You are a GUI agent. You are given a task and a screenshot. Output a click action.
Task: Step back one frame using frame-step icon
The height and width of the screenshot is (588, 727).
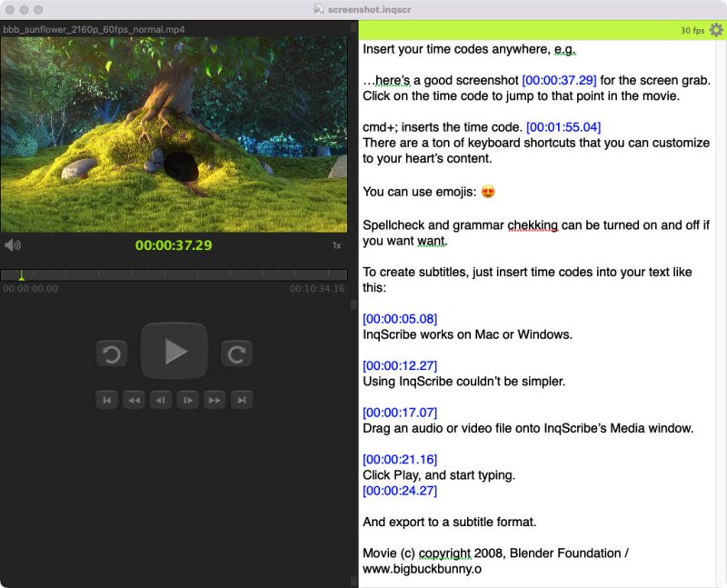[163, 399]
